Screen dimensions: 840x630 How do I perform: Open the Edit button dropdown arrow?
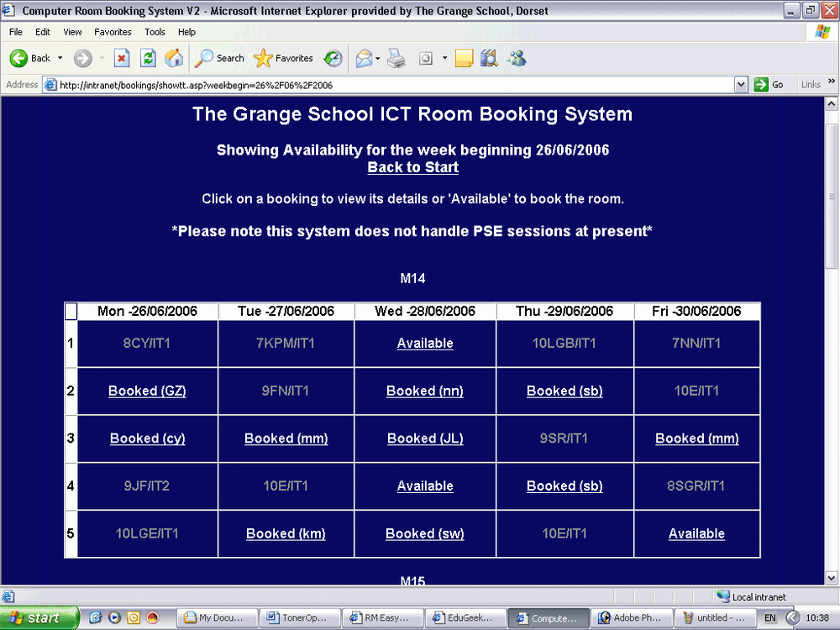coord(444,58)
